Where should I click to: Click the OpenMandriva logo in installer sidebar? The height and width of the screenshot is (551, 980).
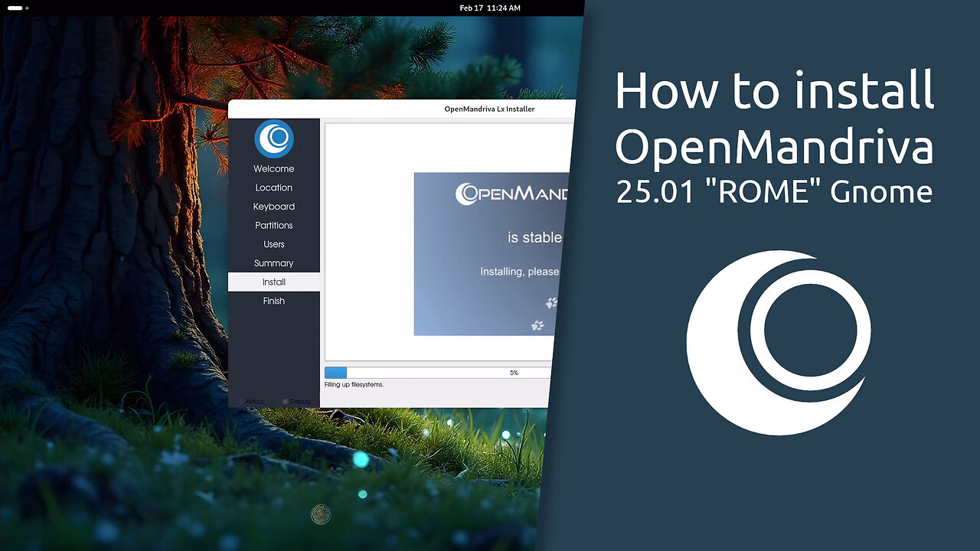pos(274,139)
